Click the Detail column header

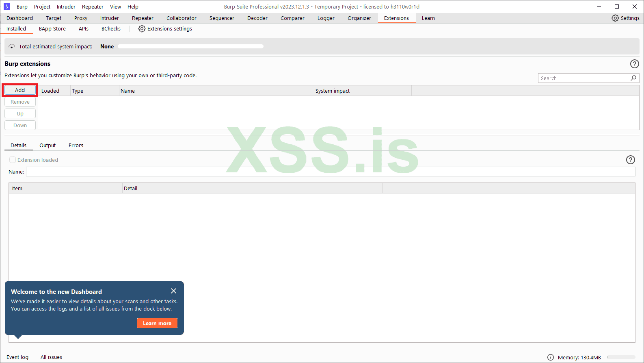point(252,188)
